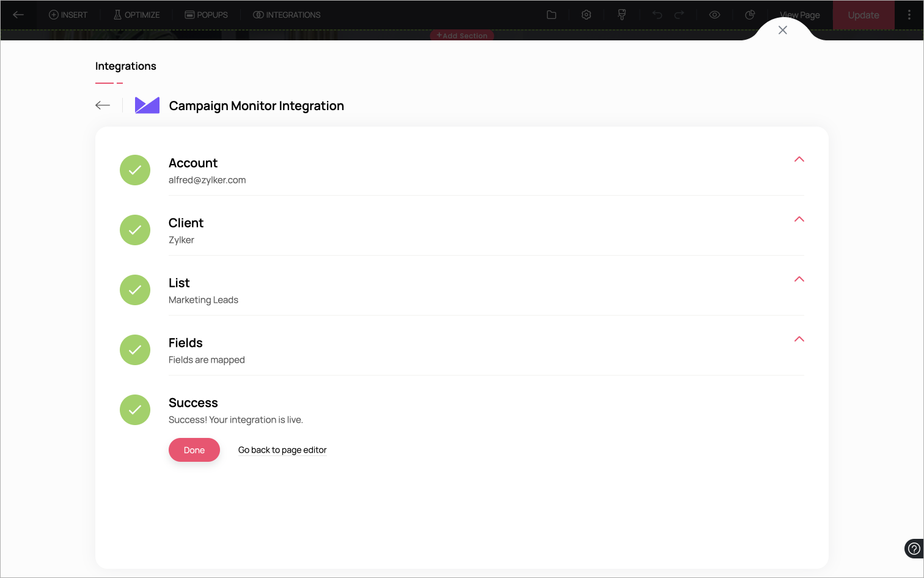The width and height of the screenshot is (924, 578).
Task: Open the help question mark icon
Action: tap(914, 549)
